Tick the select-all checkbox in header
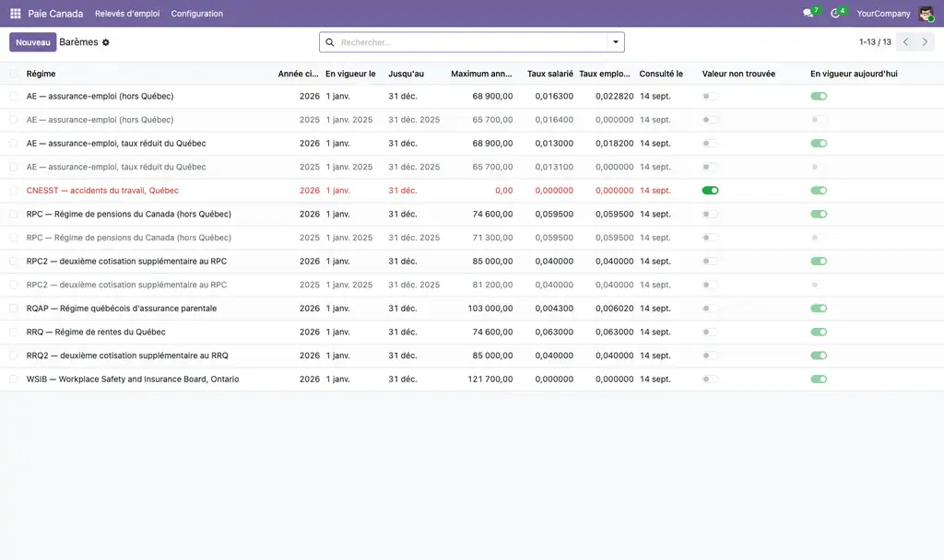The height and width of the screenshot is (560, 944). click(13, 74)
